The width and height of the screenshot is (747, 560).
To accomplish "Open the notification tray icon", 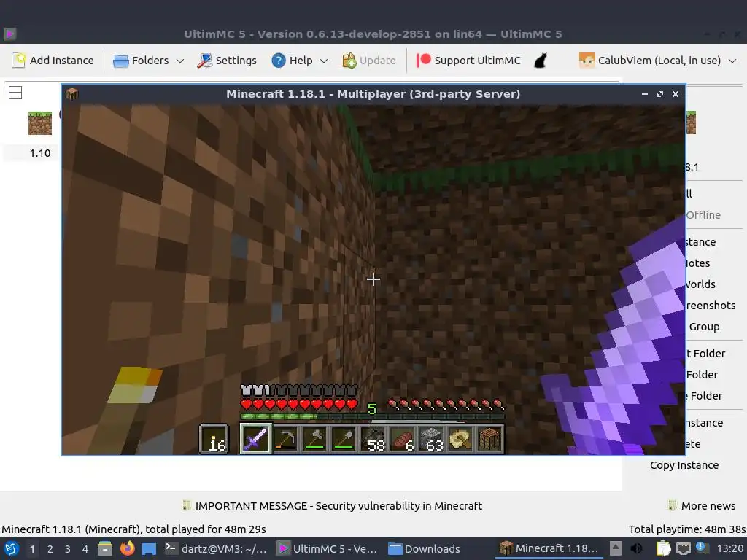I will tap(703, 548).
